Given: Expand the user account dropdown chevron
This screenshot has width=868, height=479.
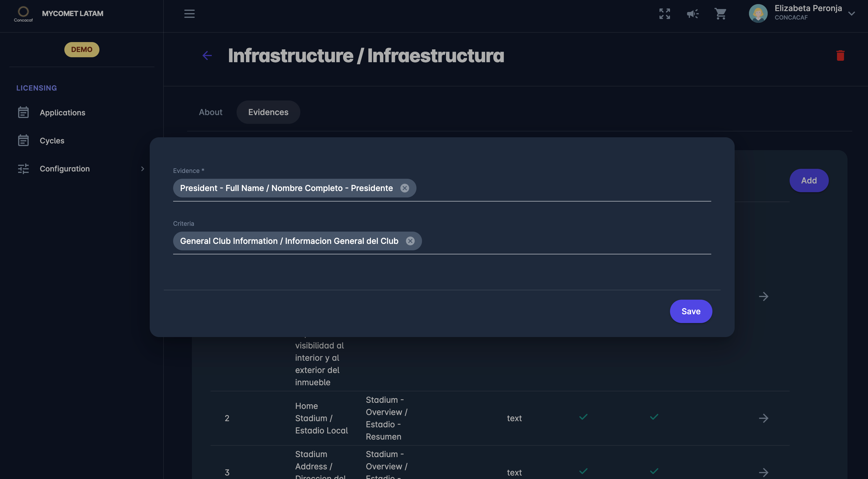Looking at the screenshot, I should coord(852,14).
